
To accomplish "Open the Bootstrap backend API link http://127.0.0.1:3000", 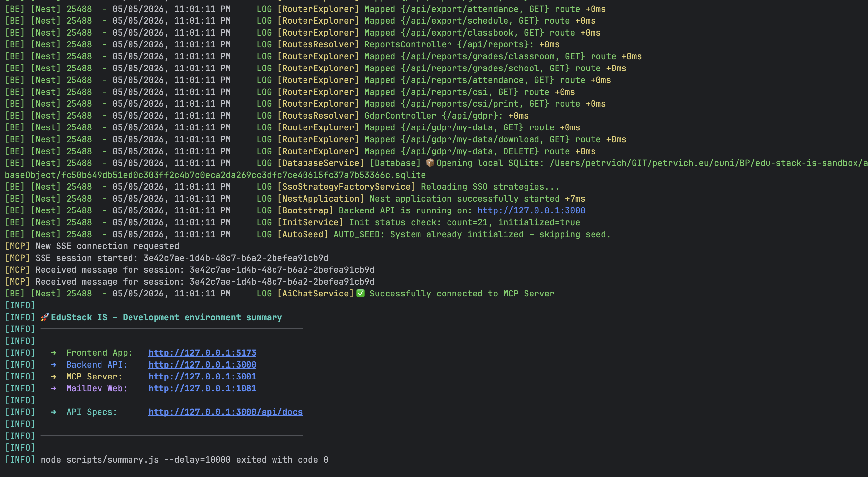I will pos(531,210).
